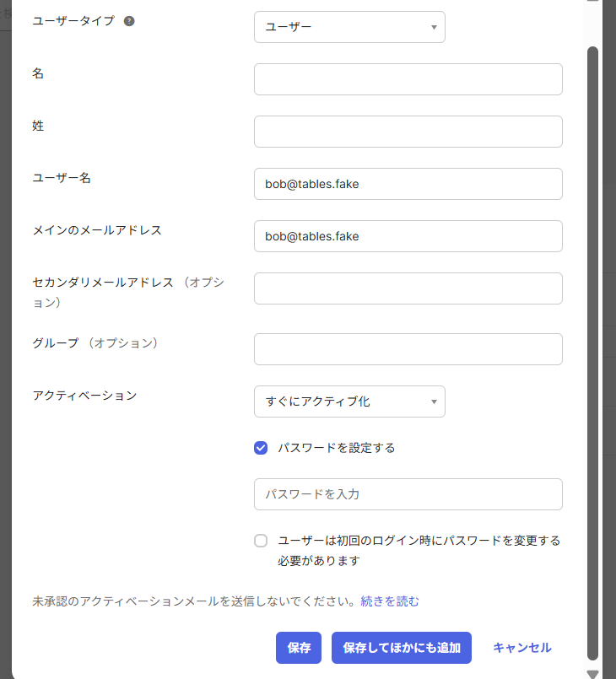Cancel the dialog with キャンセル
The height and width of the screenshot is (679, 616).
(x=521, y=648)
